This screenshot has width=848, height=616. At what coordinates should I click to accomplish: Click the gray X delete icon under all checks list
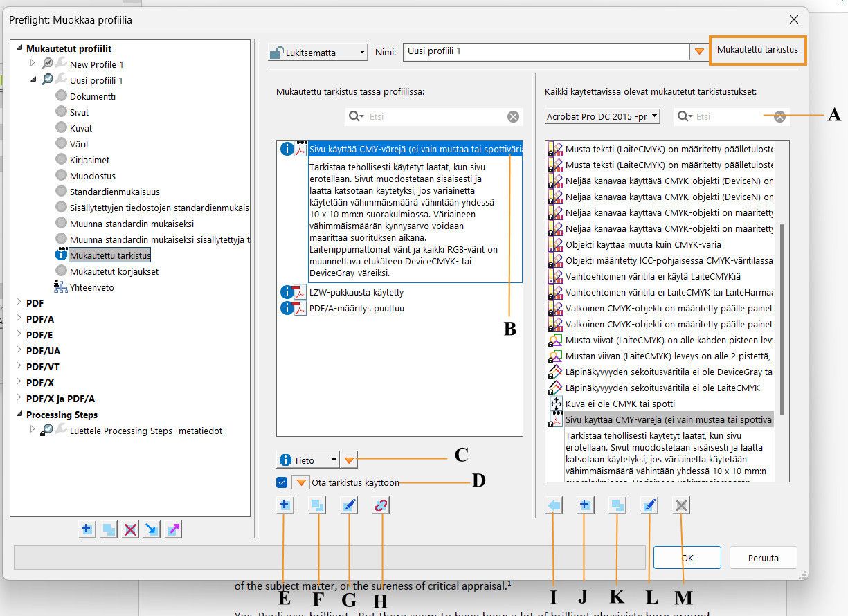[x=681, y=506]
